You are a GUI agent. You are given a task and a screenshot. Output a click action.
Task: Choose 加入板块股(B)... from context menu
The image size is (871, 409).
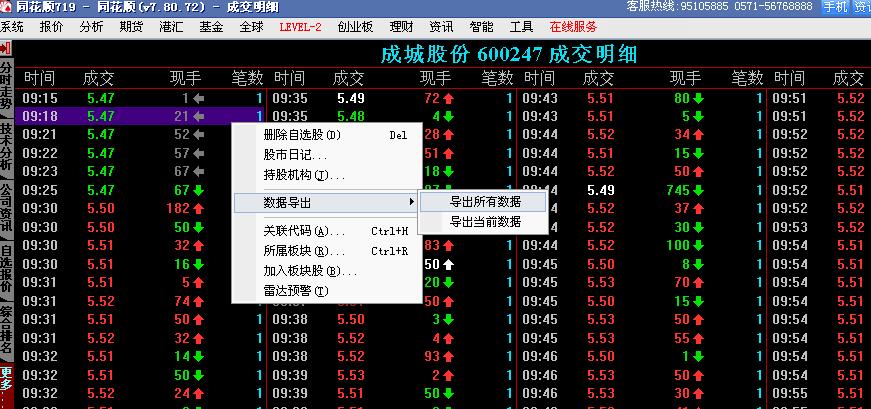click(327, 271)
